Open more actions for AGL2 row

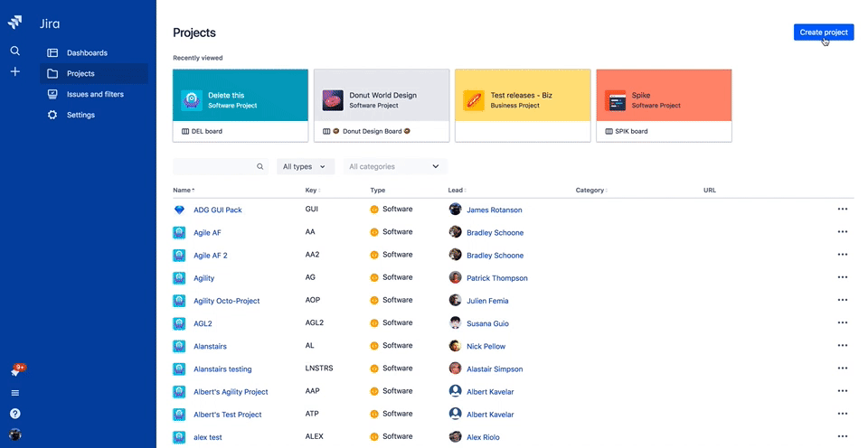(843, 322)
